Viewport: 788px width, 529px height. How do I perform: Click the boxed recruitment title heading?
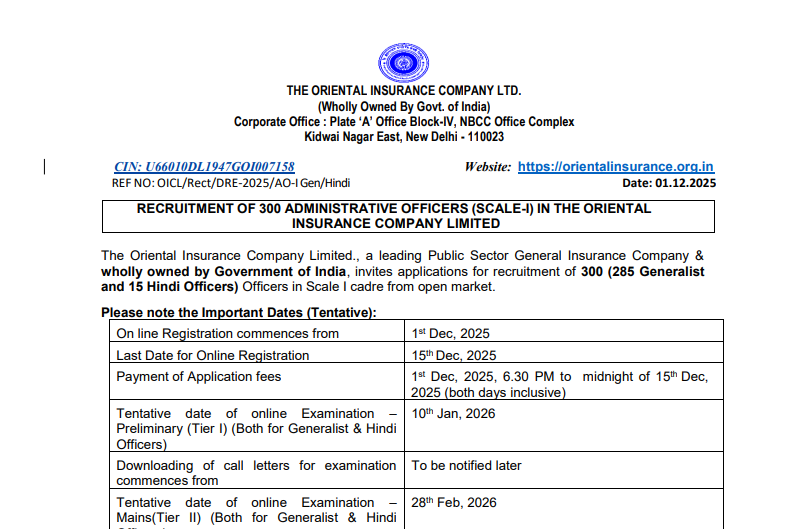click(407, 216)
